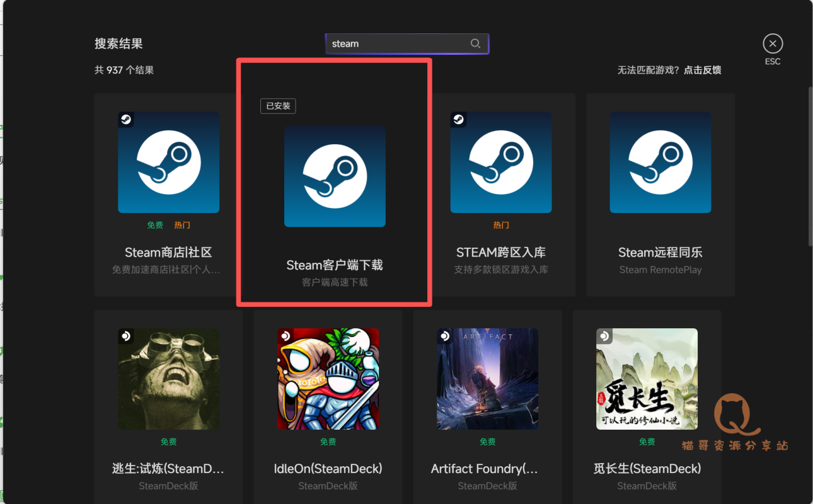
Task: Click the Steam RemotePlay subtitle
Action: point(660,270)
